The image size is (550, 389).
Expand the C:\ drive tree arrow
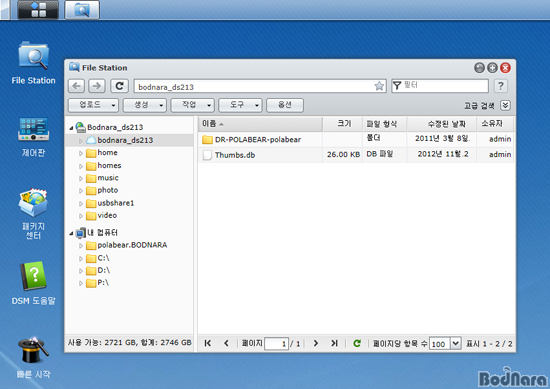(x=81, y=259)
